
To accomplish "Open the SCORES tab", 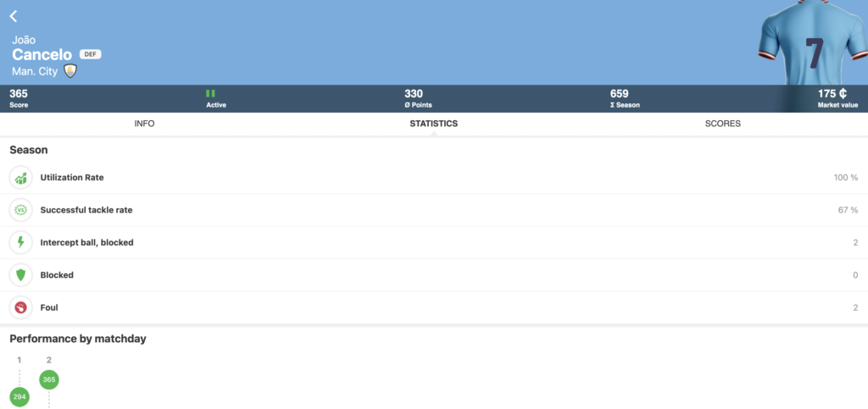I will tap(722, 124).
